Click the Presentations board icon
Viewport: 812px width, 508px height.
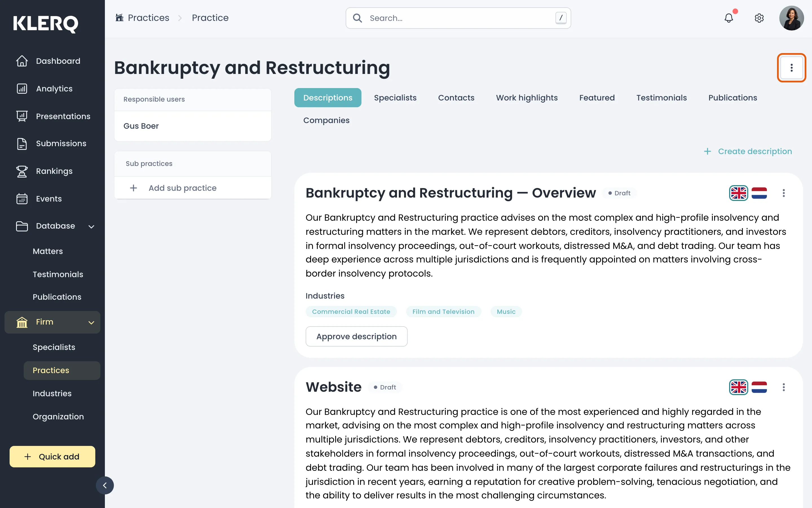[22, 116]
